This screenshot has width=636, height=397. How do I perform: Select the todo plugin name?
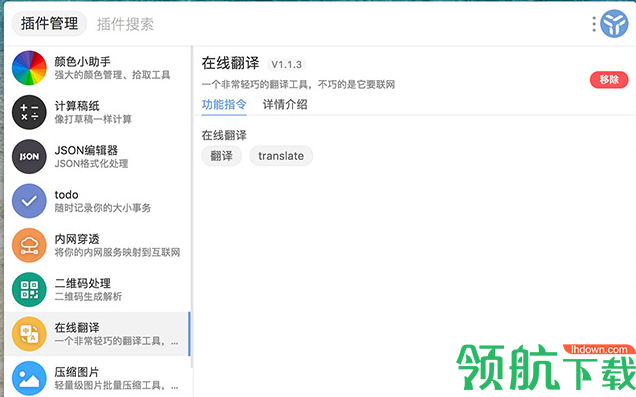(x=67, y=195)
